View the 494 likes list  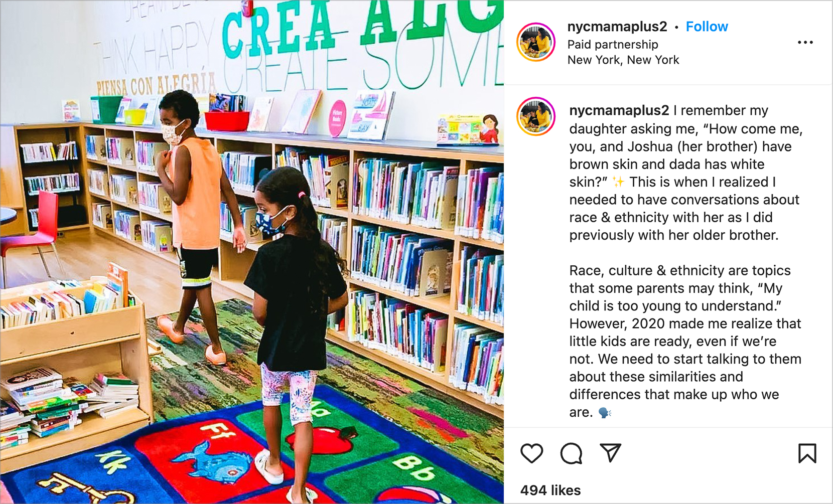550,490
